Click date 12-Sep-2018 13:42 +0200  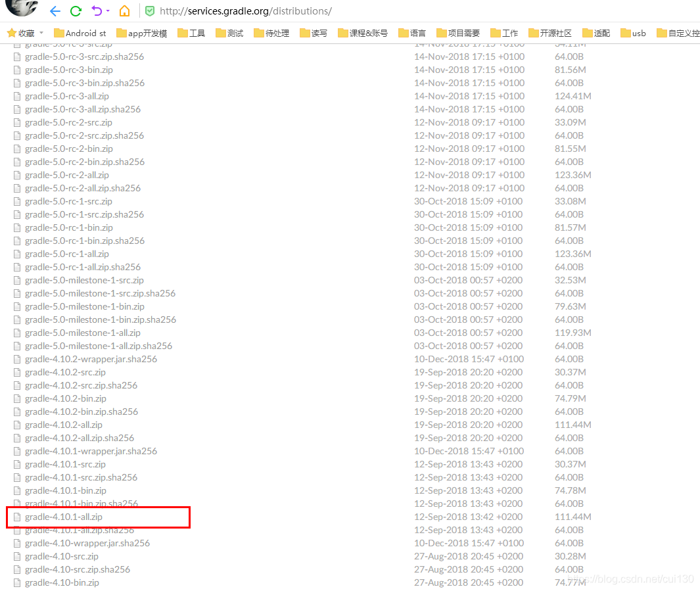coord(468,517)
